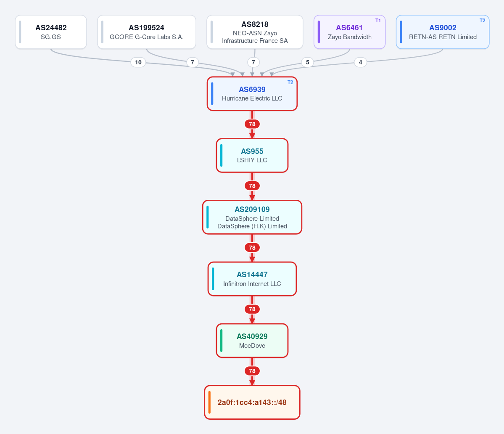Open the AS8218 NEO-ASN Zayo node
The height and width of the screenshot is (434, 504).
click(255, 32)
